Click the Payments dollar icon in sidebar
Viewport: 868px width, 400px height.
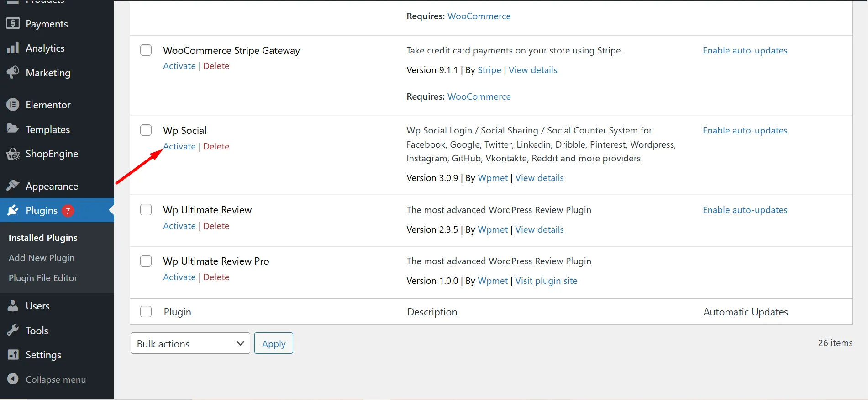[x=13, y=23]
